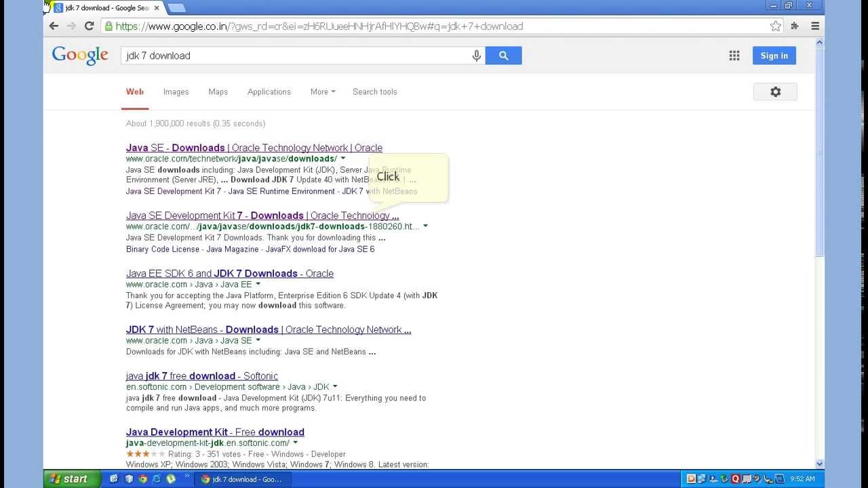Reload the page with the refresh icon
The width and height of the screenshot is (868, 488).
point(89,26)
